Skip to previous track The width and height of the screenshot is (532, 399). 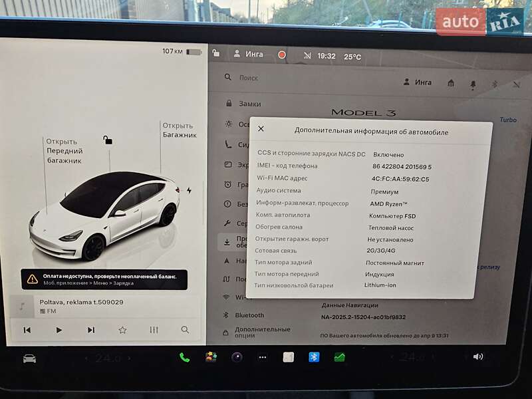pyautogui.click(x=27, y=330)
